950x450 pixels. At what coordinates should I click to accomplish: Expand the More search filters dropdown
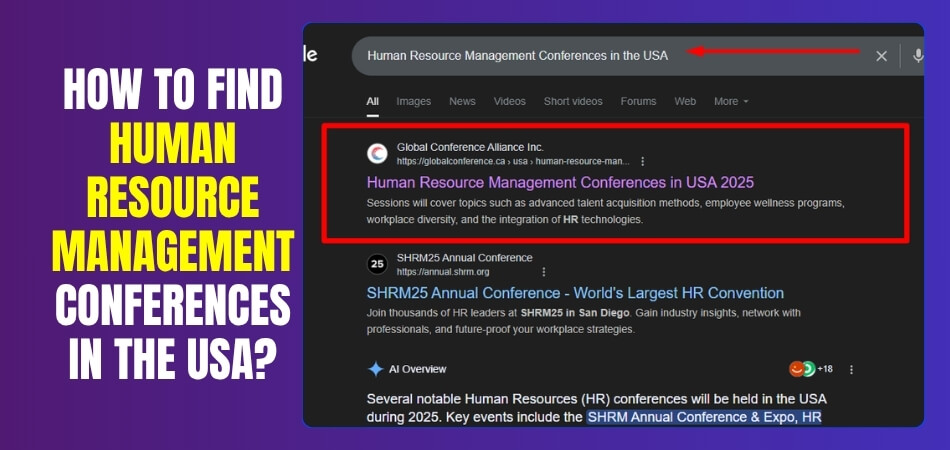731,102
